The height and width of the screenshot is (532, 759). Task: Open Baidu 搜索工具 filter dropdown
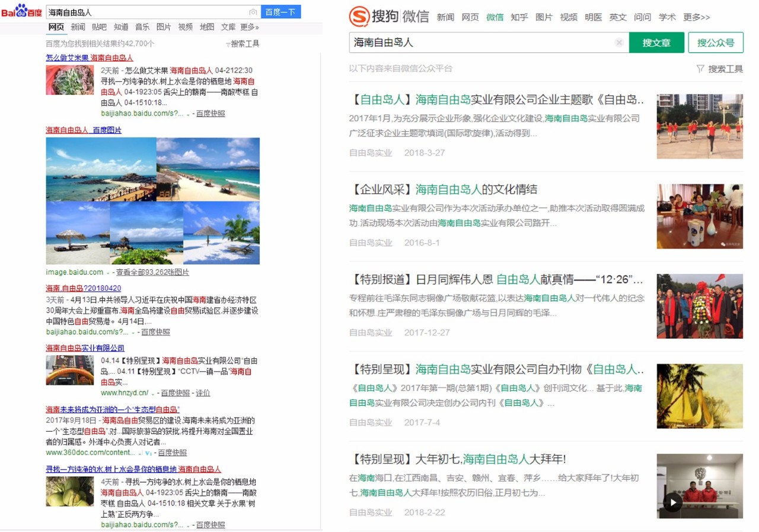243,44
